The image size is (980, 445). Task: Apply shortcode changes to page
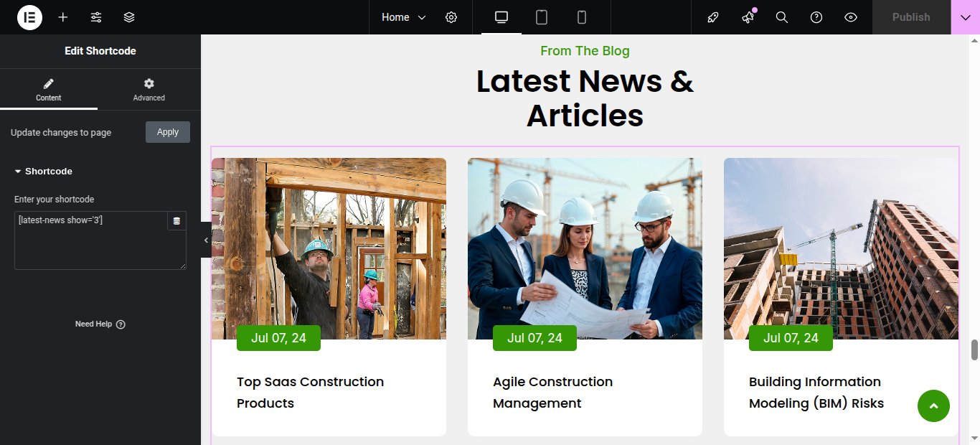click(168, 132)
